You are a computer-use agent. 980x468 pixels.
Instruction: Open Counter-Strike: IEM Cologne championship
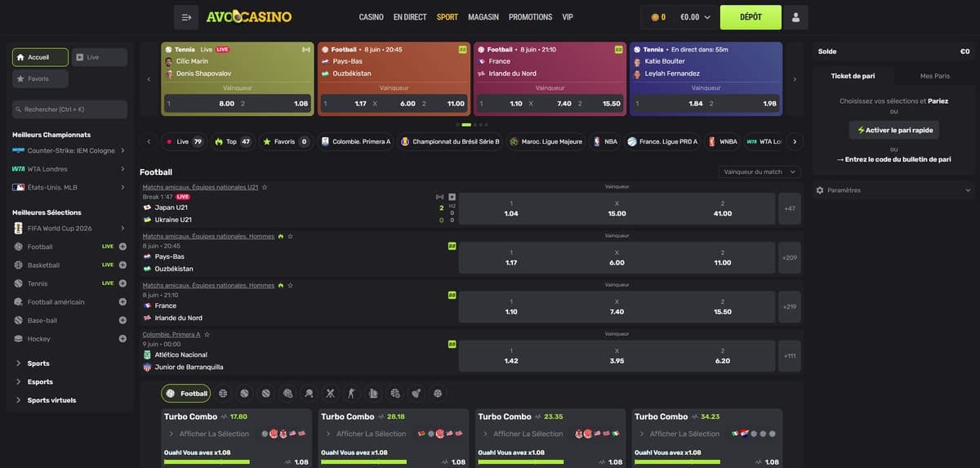pyautogui.click(x=69, y=150)
